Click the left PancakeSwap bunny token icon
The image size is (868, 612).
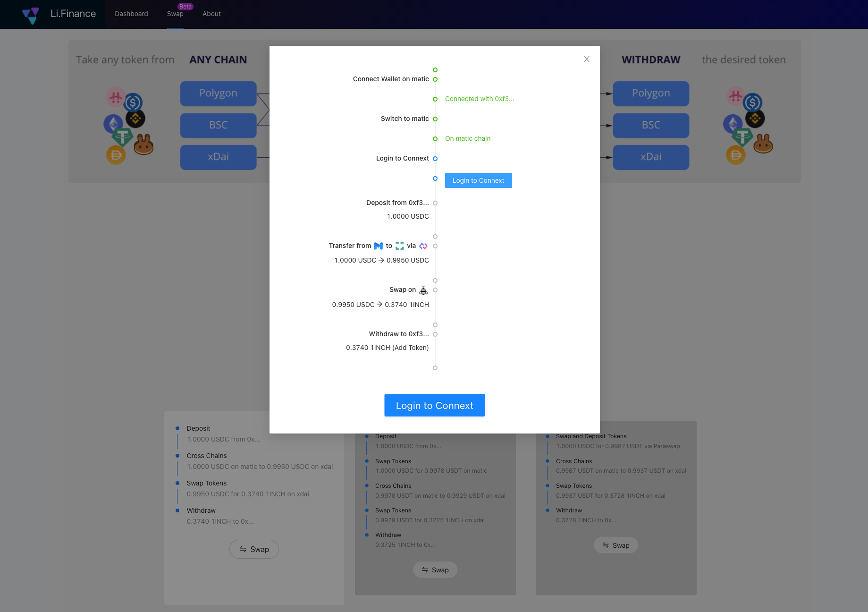point(144,144)
